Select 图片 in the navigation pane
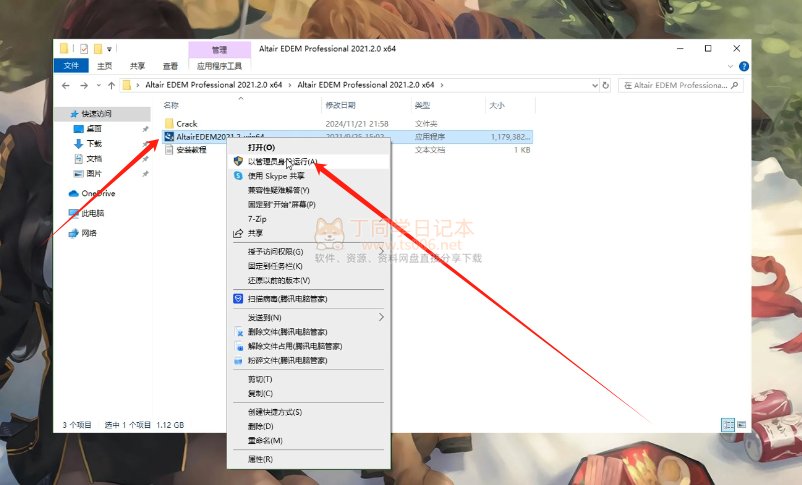The image size is (802, 485). (94, 173)
